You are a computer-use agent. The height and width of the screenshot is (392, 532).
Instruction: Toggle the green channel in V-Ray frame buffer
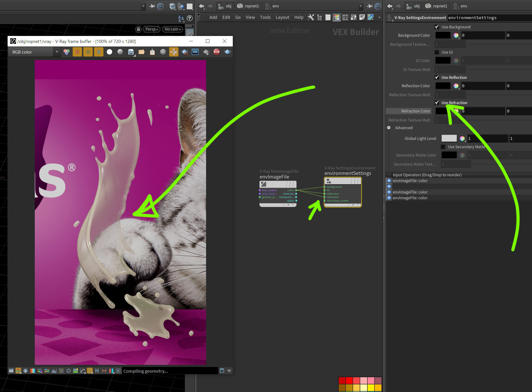coord(88,52)
